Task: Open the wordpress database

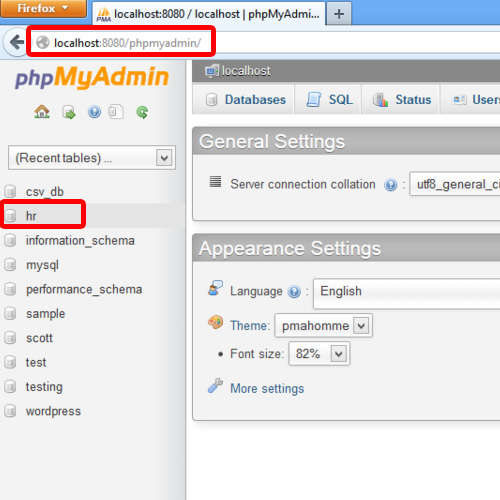Action: pyautogui.click(x=53, y=411)
